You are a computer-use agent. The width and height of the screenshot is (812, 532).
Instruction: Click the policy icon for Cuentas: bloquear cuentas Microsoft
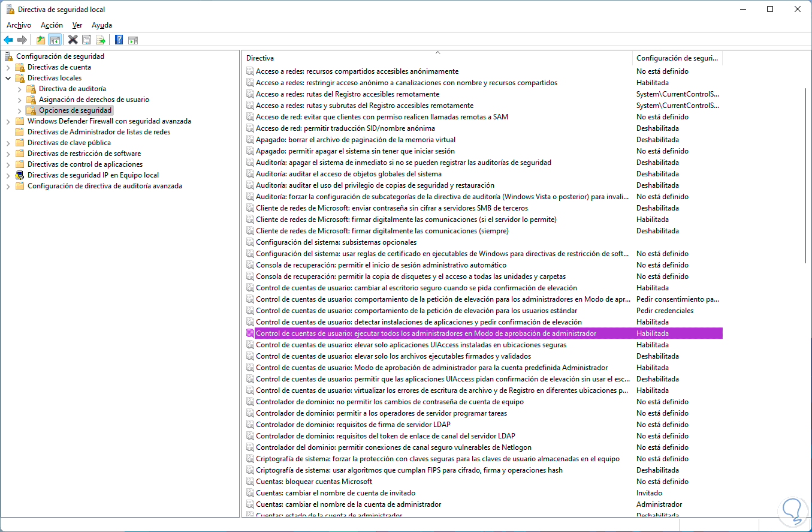pyautogui.click(x=250, y=482)
